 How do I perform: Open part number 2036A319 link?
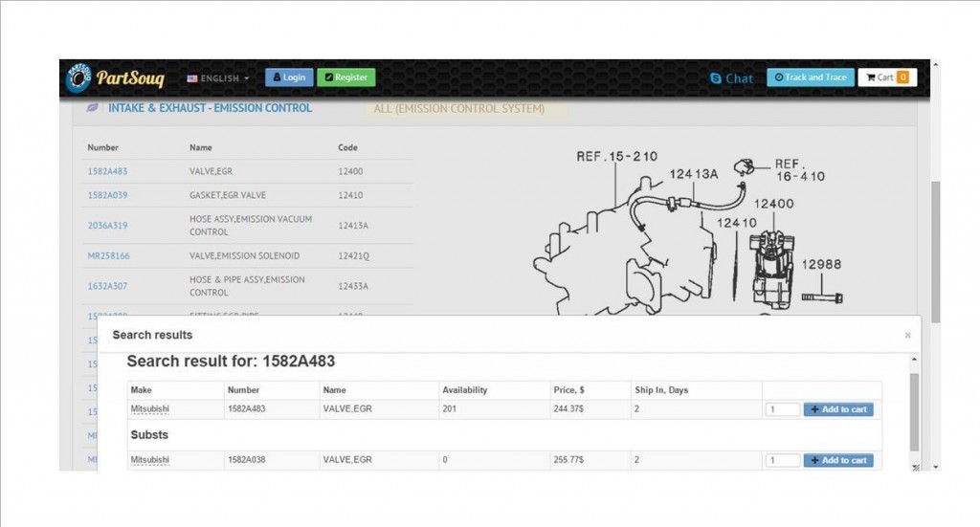click(x=107, y=226)
